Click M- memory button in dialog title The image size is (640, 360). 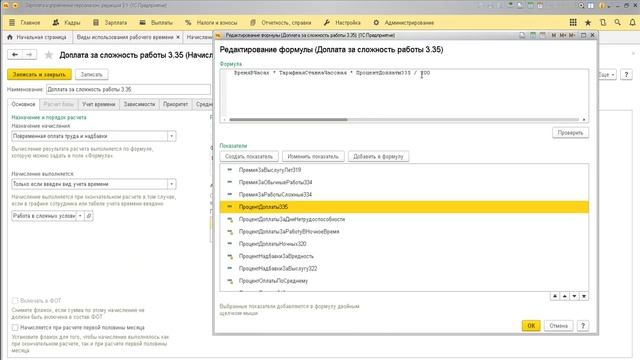572,36
